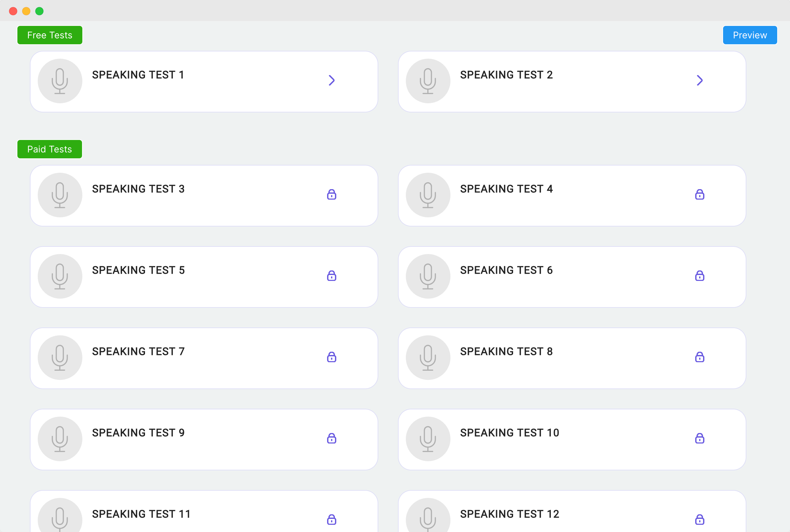Select the Speaking Test 8 title text

[x=506, y=351]
